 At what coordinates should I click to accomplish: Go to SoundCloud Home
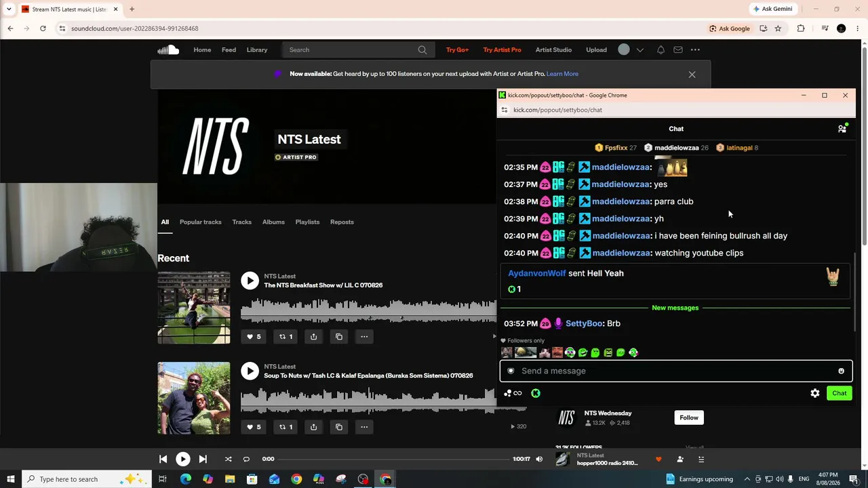[202, 49]
